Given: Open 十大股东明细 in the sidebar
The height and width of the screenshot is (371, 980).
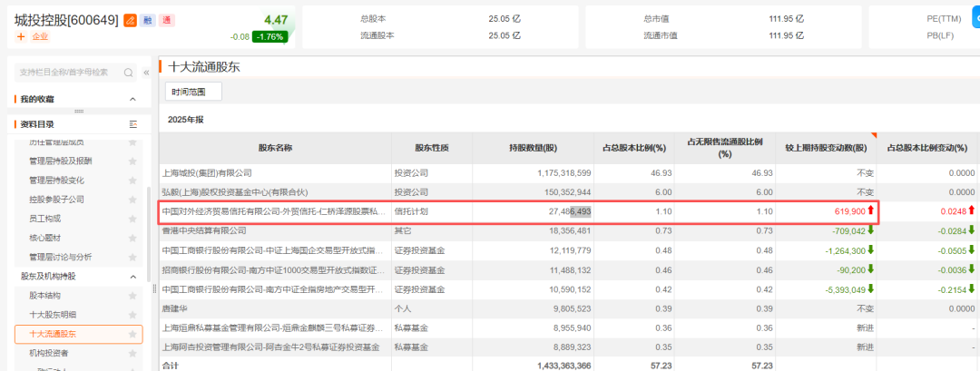Looking at the screenshot, I should pos(54,315).
